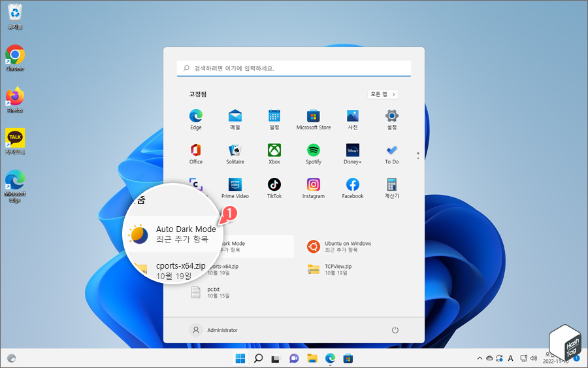
Task: Open the To Do app
Action: tap(392, 154)
